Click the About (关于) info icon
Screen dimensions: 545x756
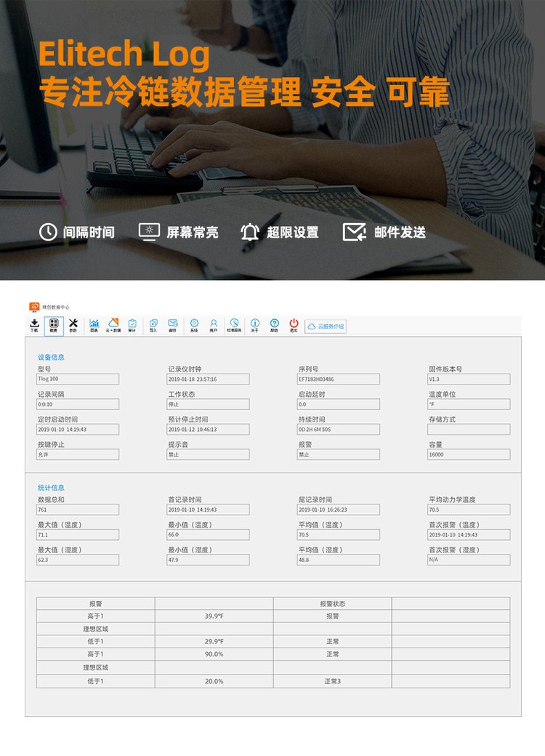[255, 326]
